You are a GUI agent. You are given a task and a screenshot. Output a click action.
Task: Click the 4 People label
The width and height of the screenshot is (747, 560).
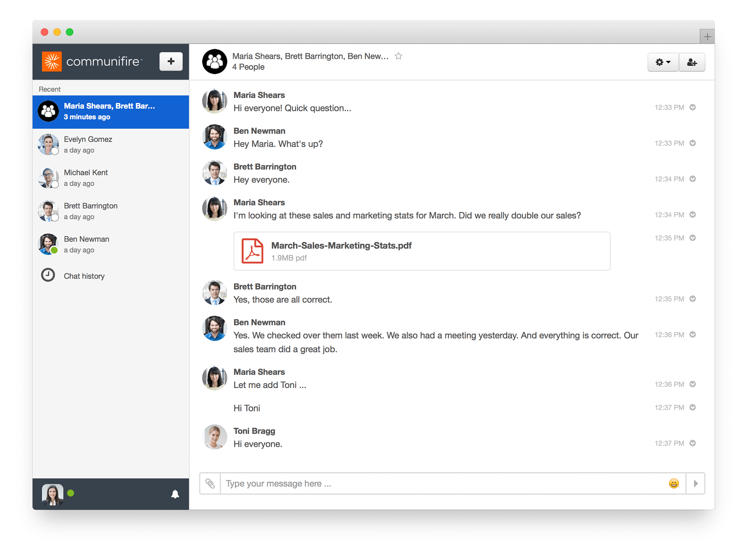pos(248,67)
